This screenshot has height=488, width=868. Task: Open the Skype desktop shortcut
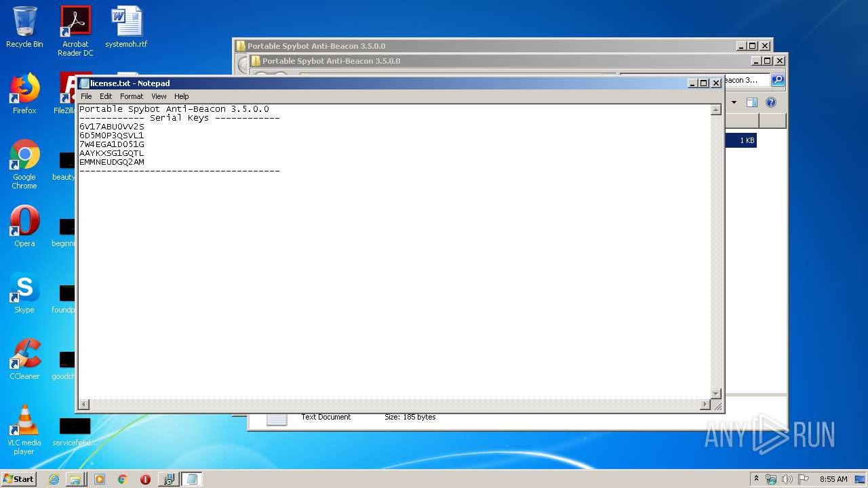(x=24, y=293)
